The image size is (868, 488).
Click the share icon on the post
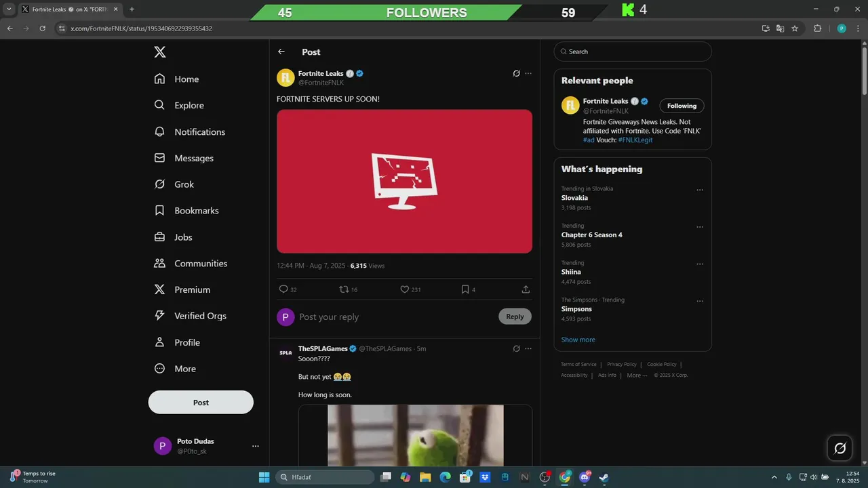pyautogui.click(x=526, y=289)
